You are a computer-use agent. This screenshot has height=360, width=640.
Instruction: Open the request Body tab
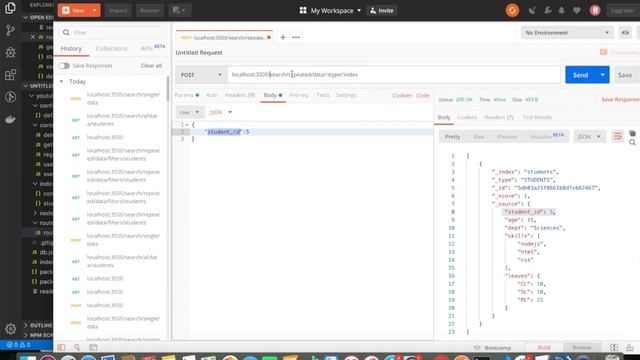point(273,95)
